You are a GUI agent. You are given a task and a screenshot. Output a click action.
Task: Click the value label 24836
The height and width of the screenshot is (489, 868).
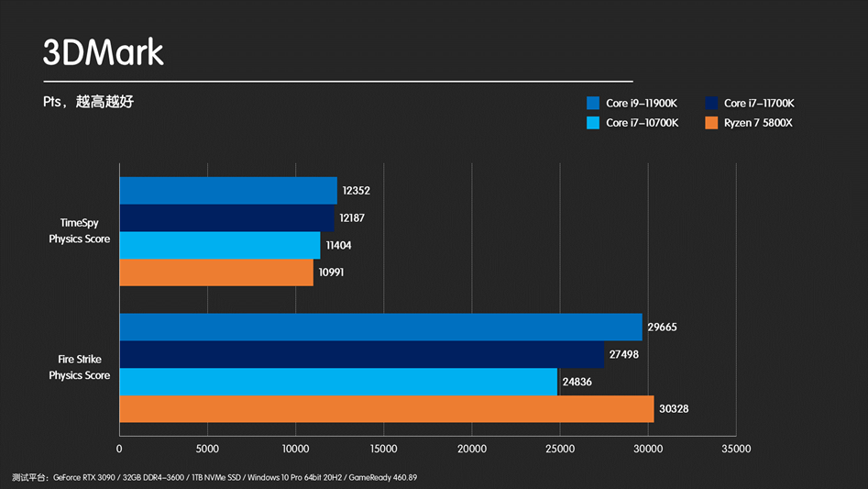coord(577,382)
